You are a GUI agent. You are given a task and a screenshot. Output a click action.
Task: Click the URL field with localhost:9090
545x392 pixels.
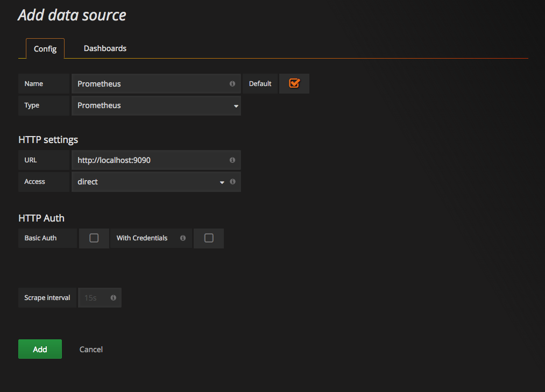tap(151, 160)
